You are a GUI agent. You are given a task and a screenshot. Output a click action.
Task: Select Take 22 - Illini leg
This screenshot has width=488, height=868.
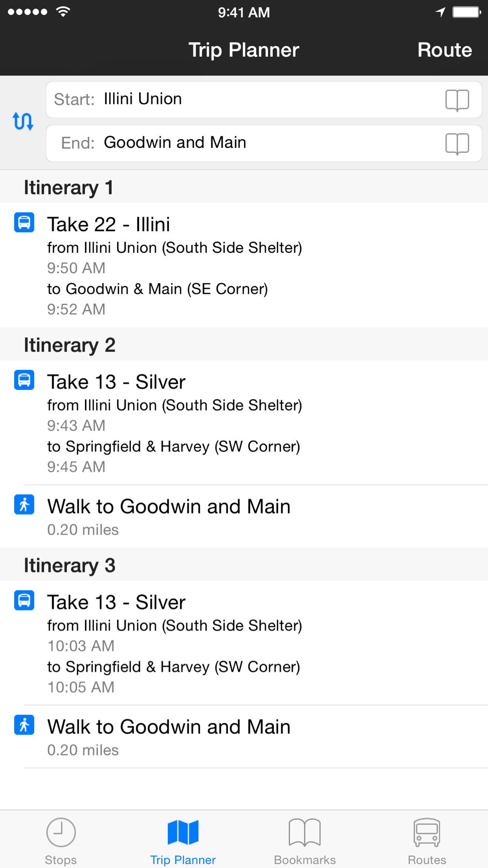(x=244, y=265)
